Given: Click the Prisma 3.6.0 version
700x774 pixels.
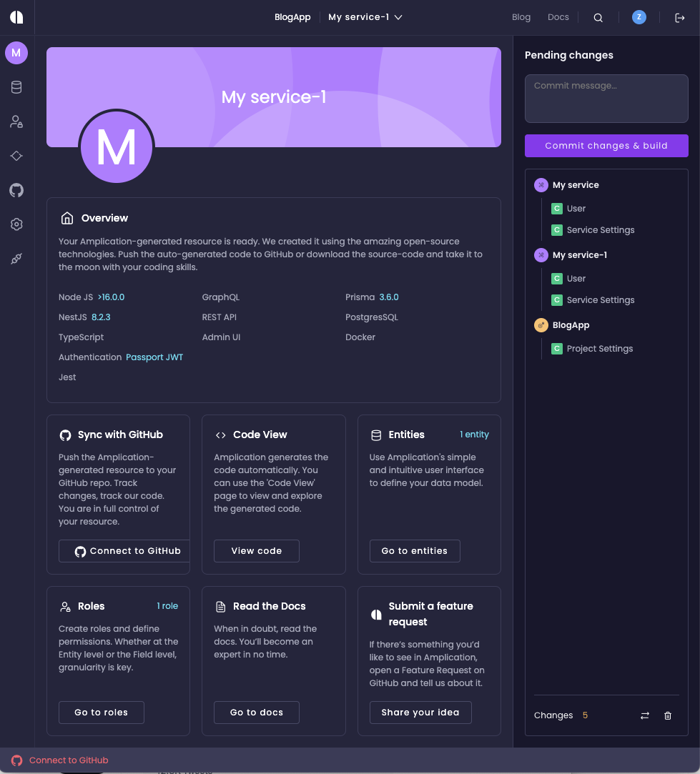Looking at the screenshot, I should [x=389, y=297].
